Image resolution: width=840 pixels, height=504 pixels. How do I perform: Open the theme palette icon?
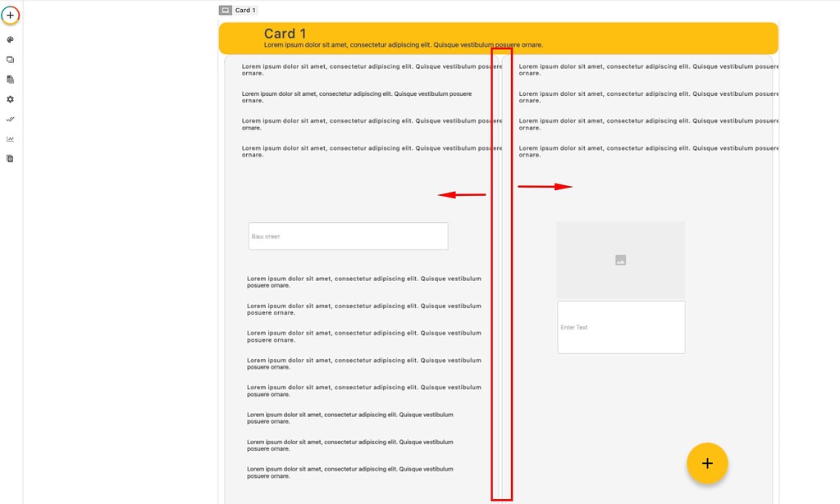pyautogui.click(x=10, y=39)
